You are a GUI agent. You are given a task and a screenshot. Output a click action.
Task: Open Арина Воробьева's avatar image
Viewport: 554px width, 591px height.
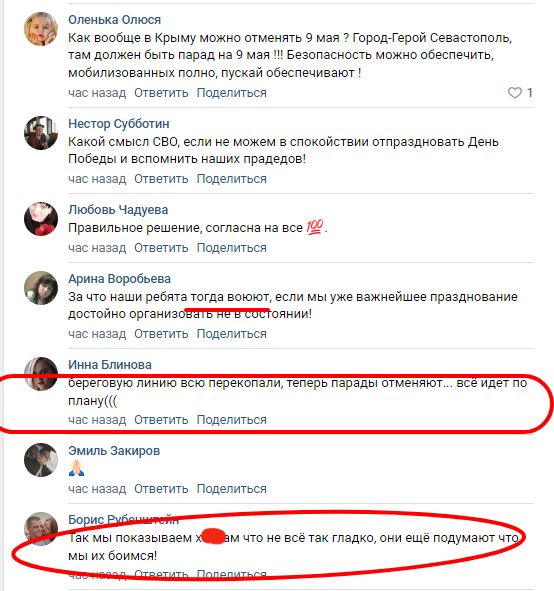click(41, 288)
